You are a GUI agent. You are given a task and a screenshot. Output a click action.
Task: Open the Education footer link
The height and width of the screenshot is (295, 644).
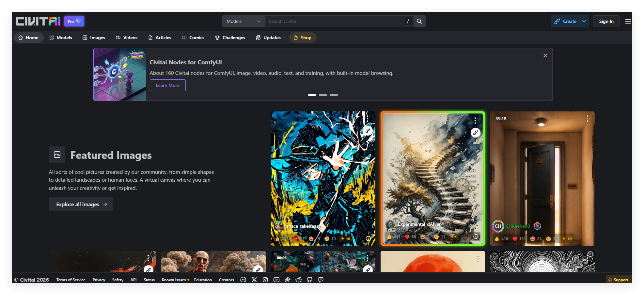coord(203,280)
